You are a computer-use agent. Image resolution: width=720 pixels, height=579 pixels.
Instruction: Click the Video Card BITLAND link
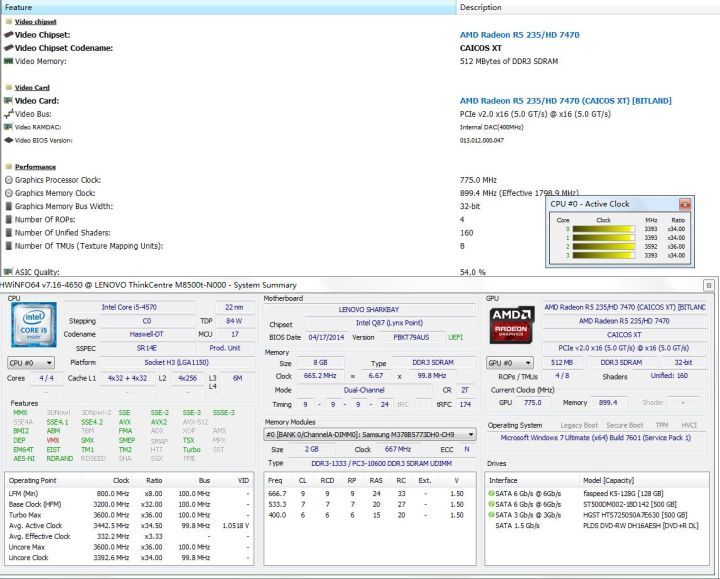click(565, 100)
